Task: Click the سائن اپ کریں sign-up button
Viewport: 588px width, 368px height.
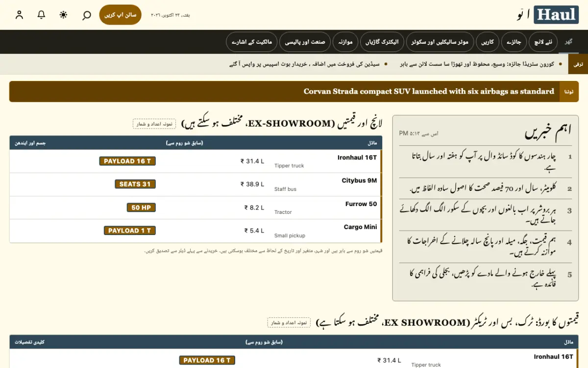Action: [x=120, y=15]
